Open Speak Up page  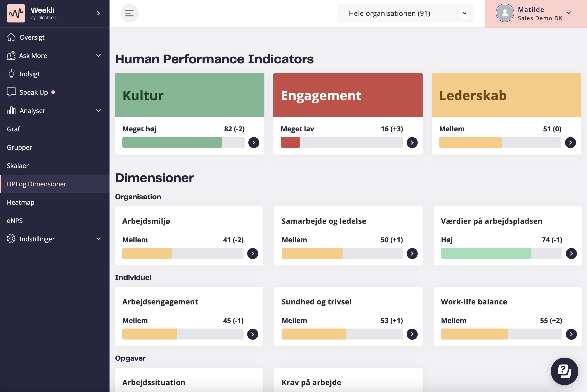tap(33, 92)
